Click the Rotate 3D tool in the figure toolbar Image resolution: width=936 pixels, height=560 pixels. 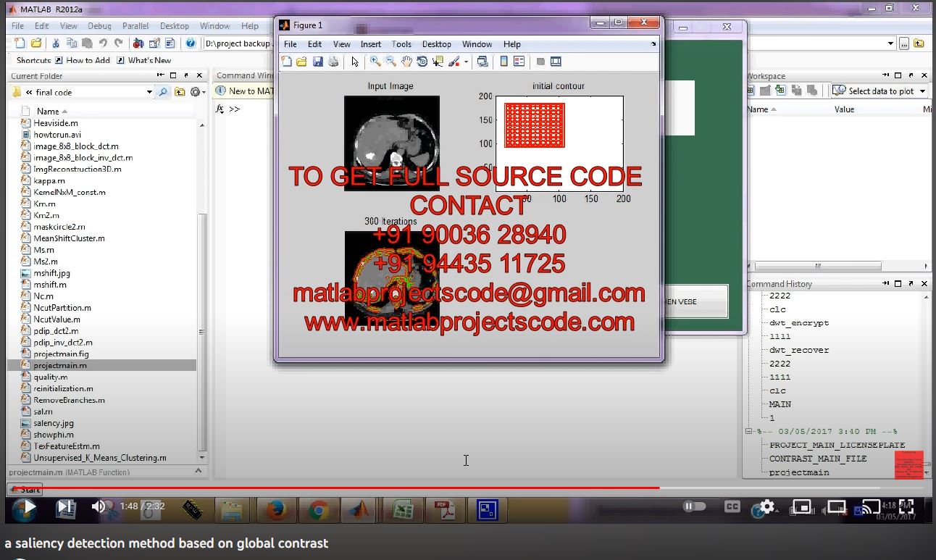(x=422, y=62)
